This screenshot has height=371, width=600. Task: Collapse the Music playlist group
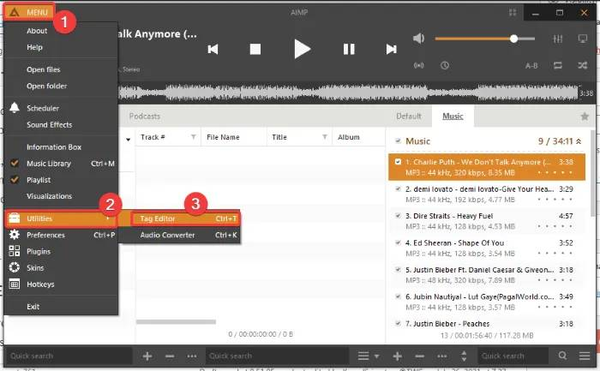(579, 142)
